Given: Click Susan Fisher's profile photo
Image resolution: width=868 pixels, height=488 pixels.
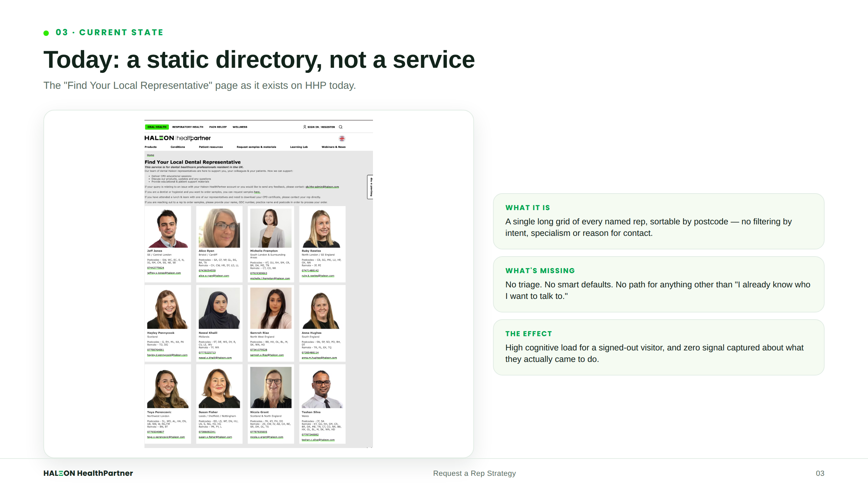Looking at the screenshot, I should click(x=219, y=388).
